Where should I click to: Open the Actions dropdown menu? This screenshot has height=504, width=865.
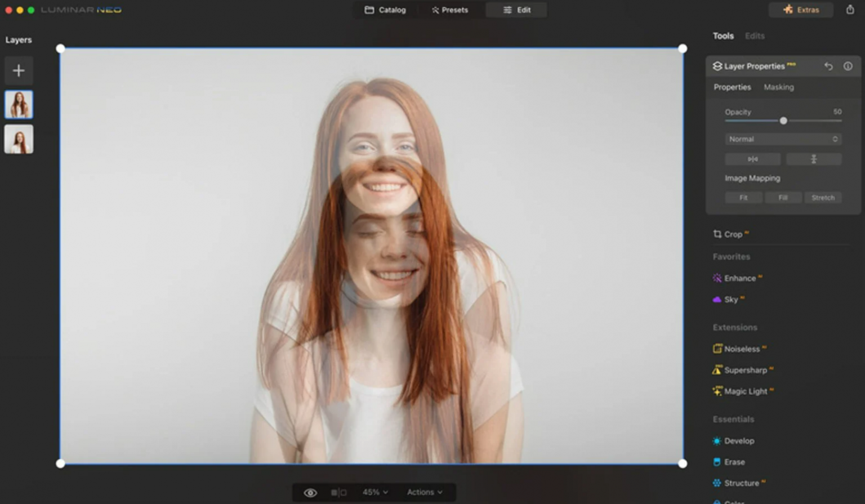425,492
